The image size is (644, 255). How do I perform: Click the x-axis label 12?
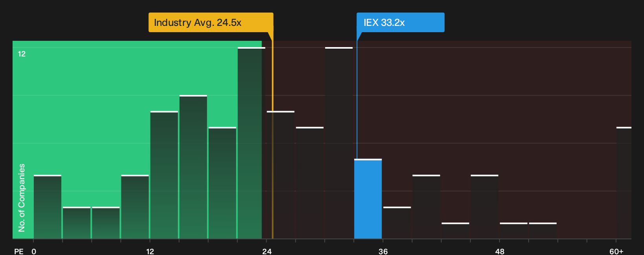pos(150,251)
